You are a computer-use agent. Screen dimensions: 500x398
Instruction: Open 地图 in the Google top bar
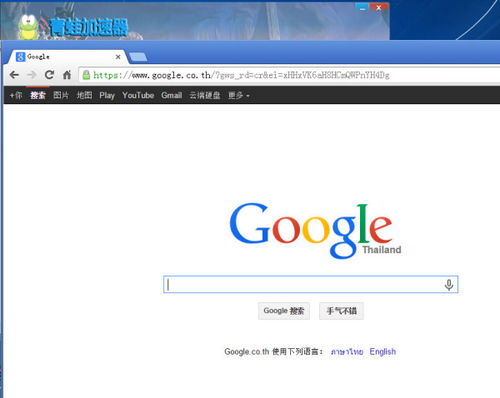84,95
